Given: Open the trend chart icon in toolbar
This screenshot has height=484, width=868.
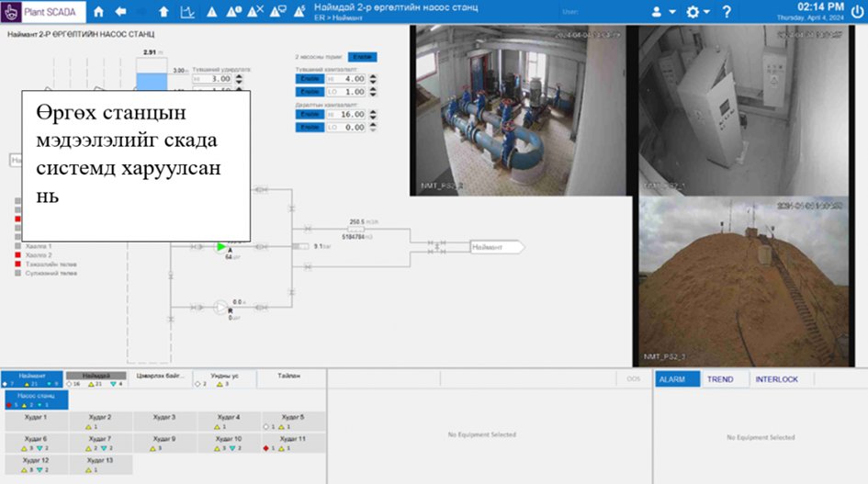Looking at the screenshot, I should (x=187, y=12).
